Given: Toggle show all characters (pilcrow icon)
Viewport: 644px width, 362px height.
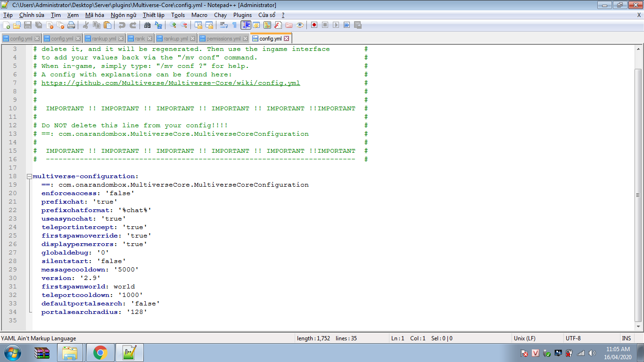Looking at the screenshot, I should pyautogui.click(x=235, y=25).
